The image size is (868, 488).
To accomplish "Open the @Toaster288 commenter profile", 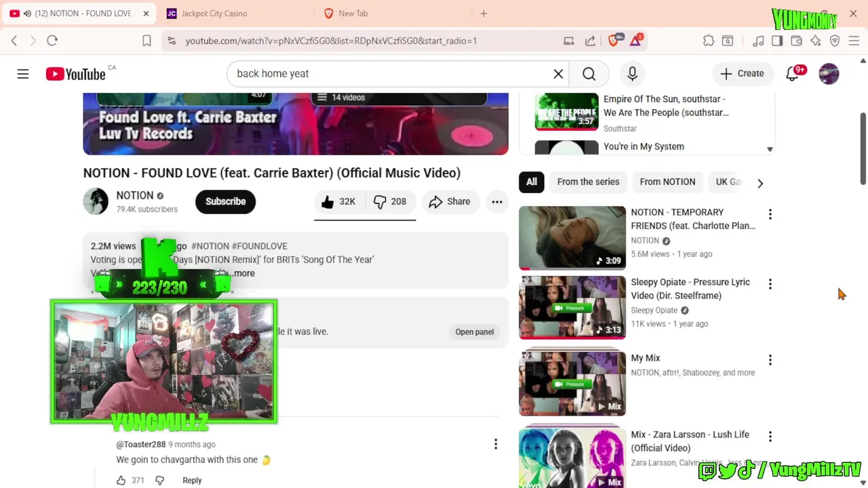I will (x=141, y=445).
